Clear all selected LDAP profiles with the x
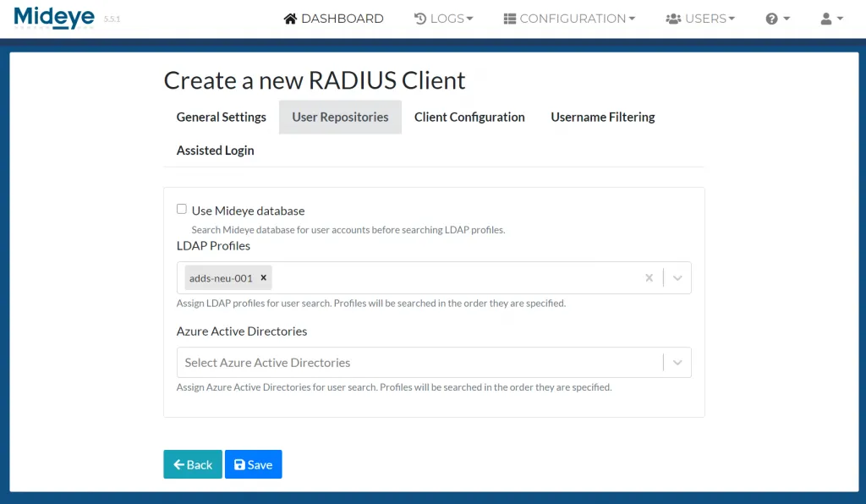 (x=649, y=277)
